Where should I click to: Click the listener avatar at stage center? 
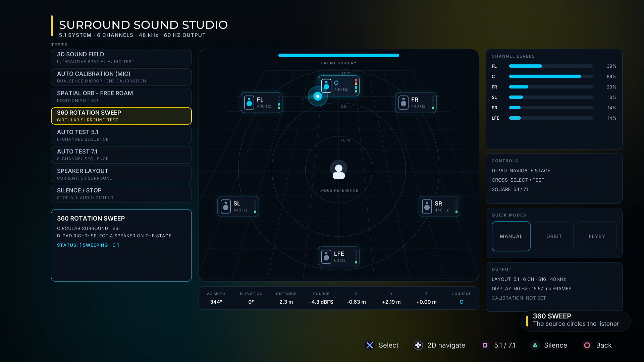(339, 169)
